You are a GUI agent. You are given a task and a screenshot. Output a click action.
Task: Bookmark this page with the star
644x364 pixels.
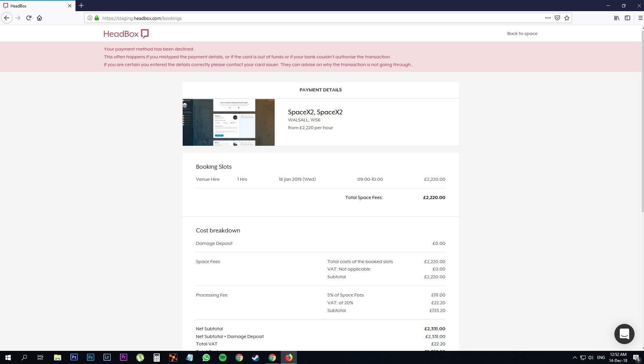coord(567,18)
